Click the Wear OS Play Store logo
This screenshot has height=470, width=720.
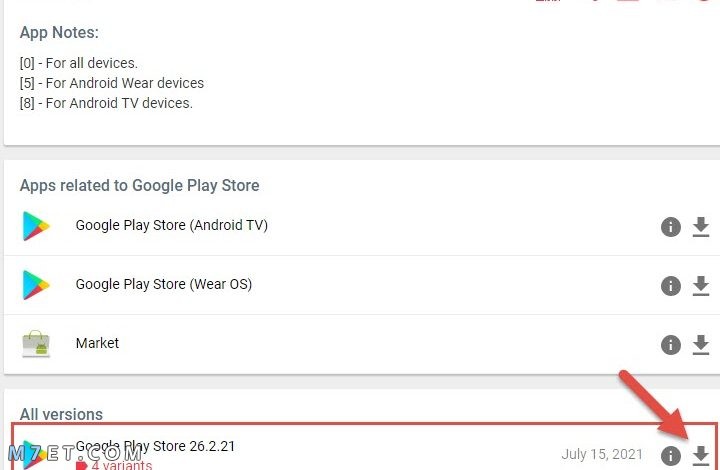[36, 285]
